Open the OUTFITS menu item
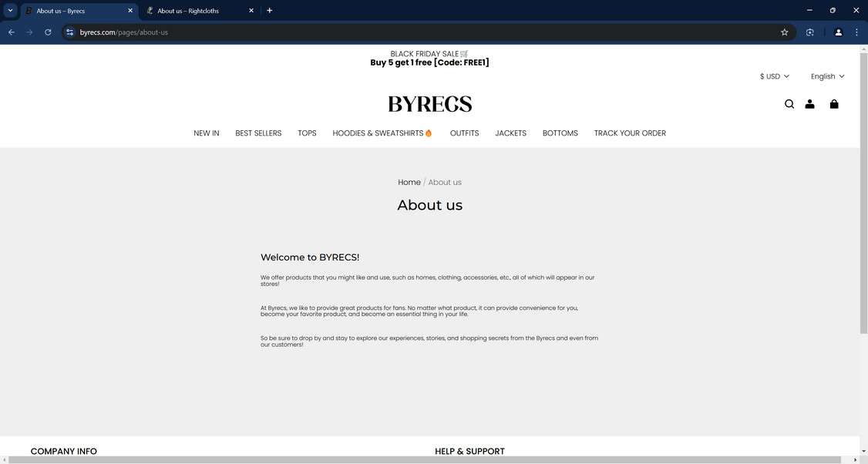The width and height of the screenshot is (868, 464). click(x=464, y=133)
